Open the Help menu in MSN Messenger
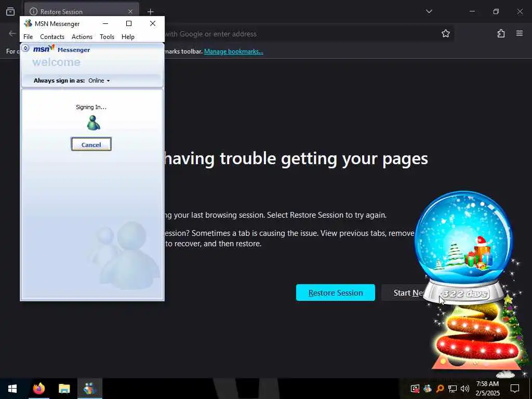Viewport: 532px width, 399px height. point(128,37)
